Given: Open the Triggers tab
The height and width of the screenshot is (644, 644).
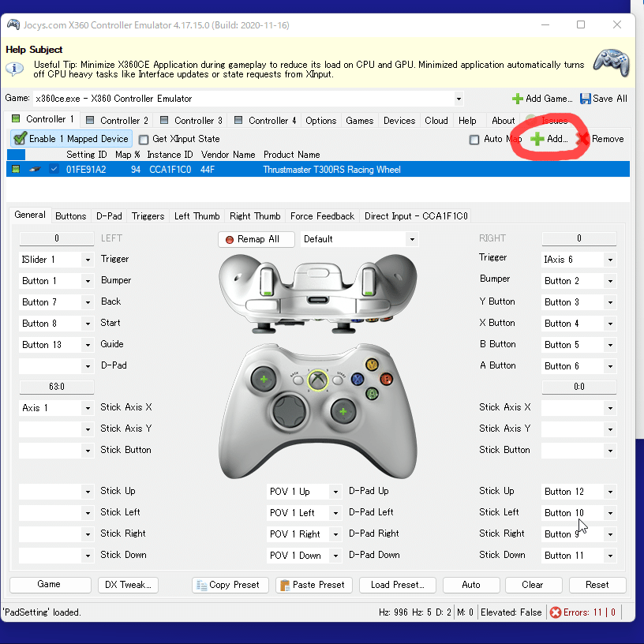Looking at the screenshot, I should click(148, 216).
